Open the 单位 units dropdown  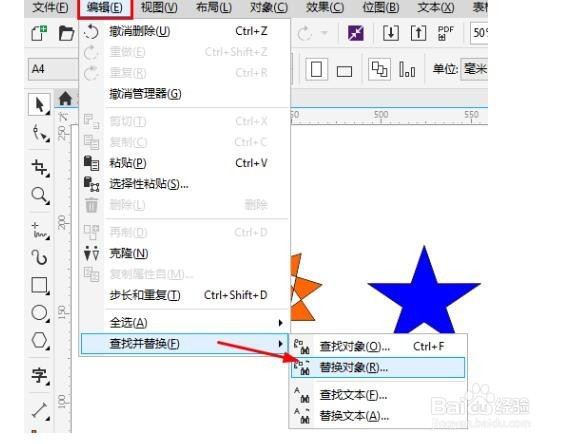pos(474,69)
